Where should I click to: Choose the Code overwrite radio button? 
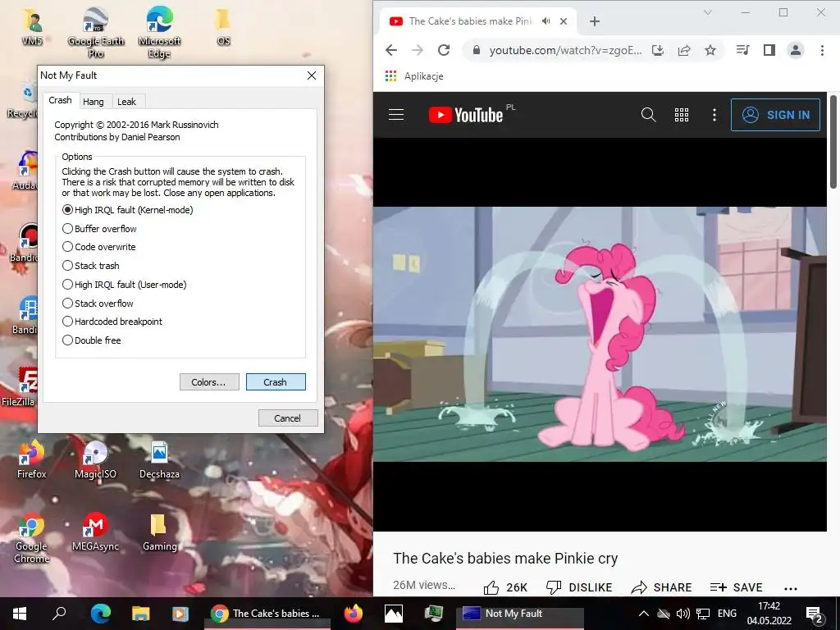click(99, 247)
